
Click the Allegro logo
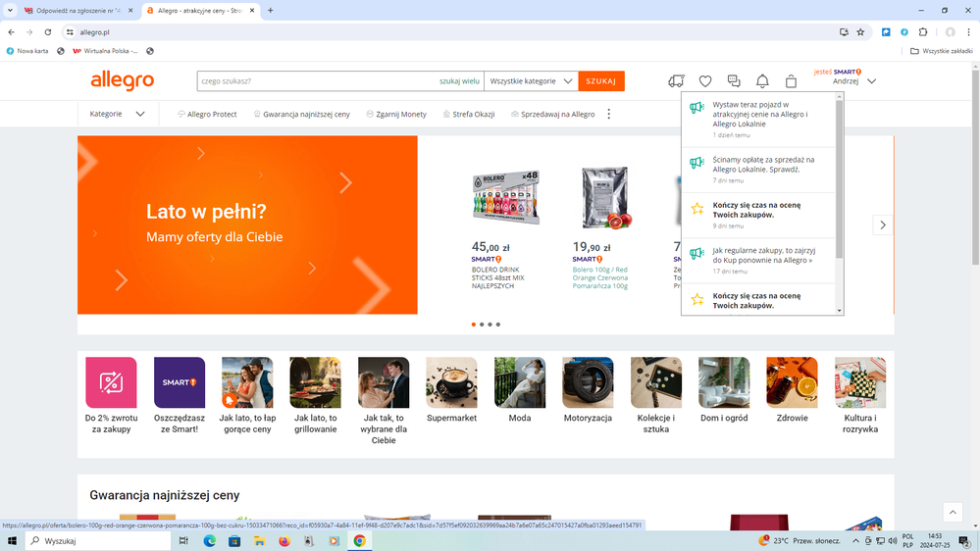pos(122,80)
